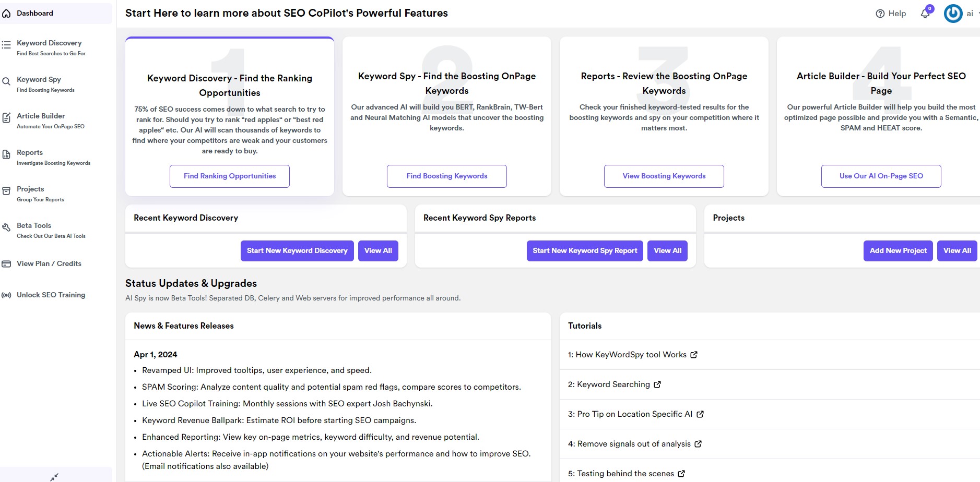Image resolution: width=980 pixels, height=482 pixels.
Task: Collapse sidebar with the arrows icon
Action: [54, 477]
